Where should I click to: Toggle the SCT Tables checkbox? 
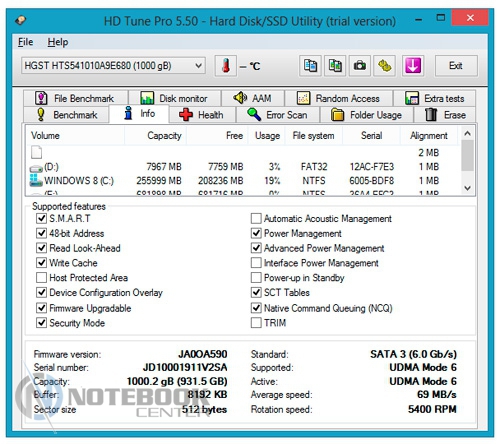coord(256,292)
